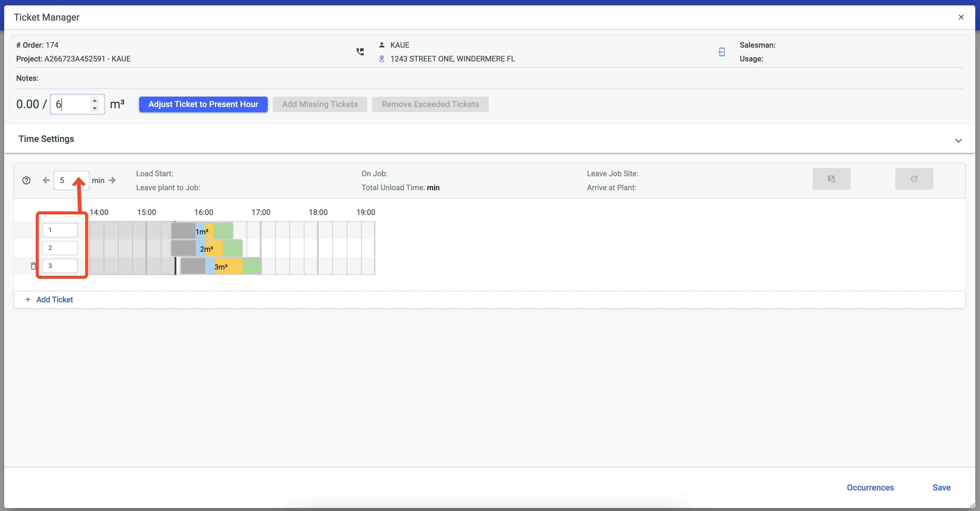Decrease volume with stepper down arrow
This screenshot has width=980, height=511.
(x=95, y=109)
